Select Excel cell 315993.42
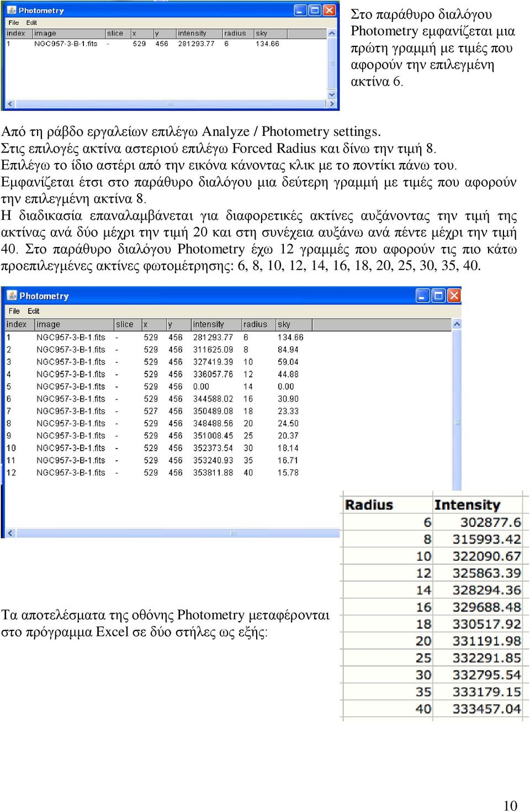The height and width of the screenshot is (812, 530). tap(478, 539)
